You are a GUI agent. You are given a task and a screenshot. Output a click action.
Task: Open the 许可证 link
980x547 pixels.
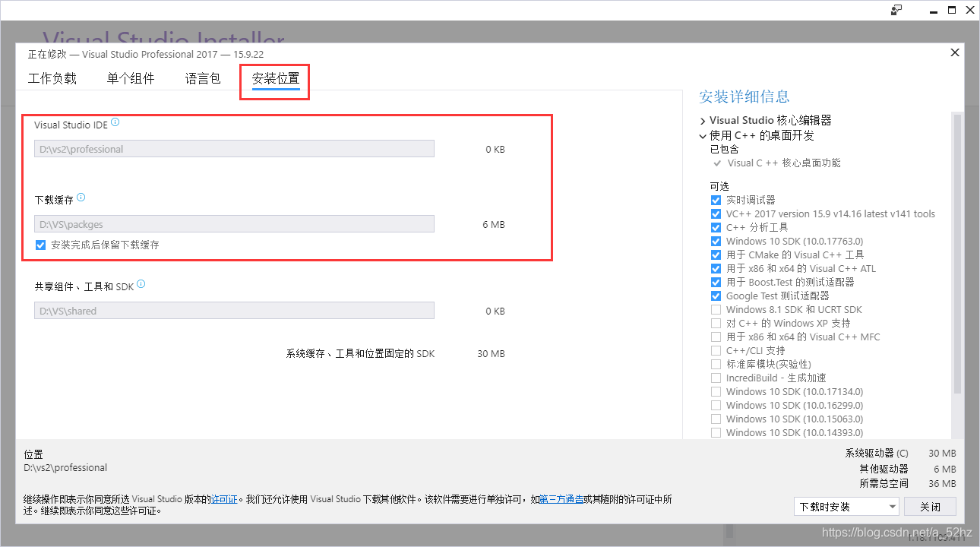click(224, 499)
